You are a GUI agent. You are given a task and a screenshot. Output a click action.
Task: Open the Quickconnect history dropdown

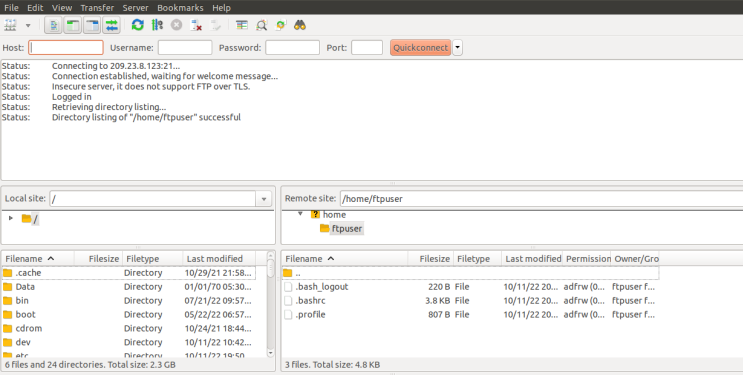tap(457, 47)
